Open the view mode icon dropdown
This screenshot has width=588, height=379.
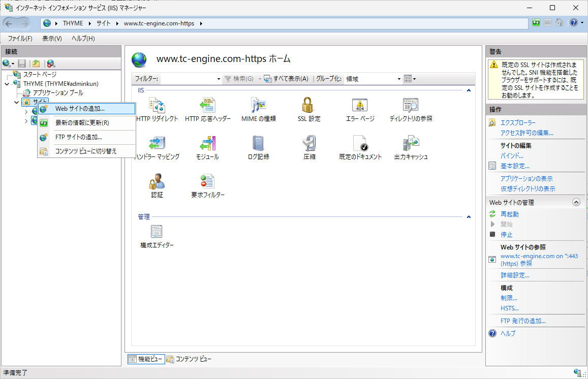[x=410, y=79]
